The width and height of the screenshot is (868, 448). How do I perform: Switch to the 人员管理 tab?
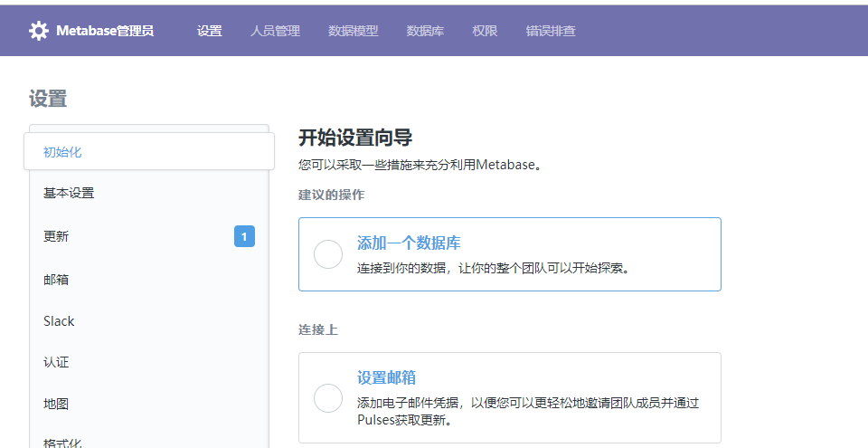click(x=275, y=31)
